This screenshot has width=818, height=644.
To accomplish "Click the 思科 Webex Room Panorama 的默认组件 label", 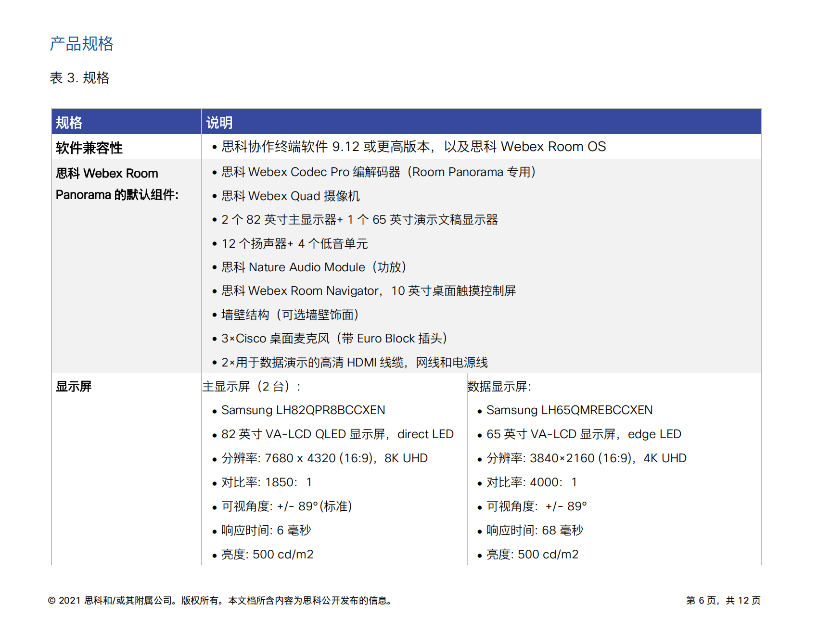I will click(117, 184).
